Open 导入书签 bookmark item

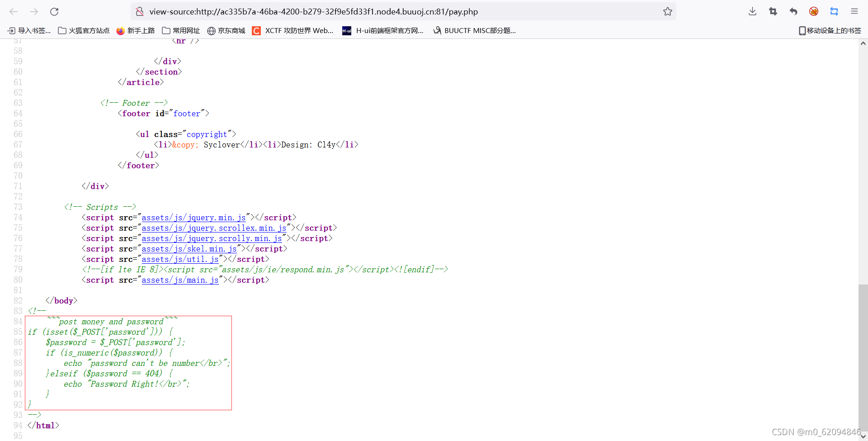click(x=29, y=31)
